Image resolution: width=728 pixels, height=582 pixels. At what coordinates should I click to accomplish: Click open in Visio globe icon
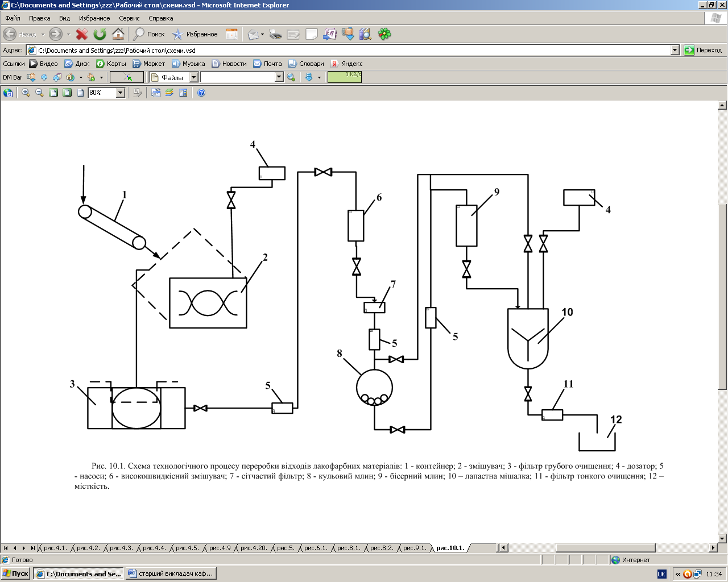tap(8, 93)
